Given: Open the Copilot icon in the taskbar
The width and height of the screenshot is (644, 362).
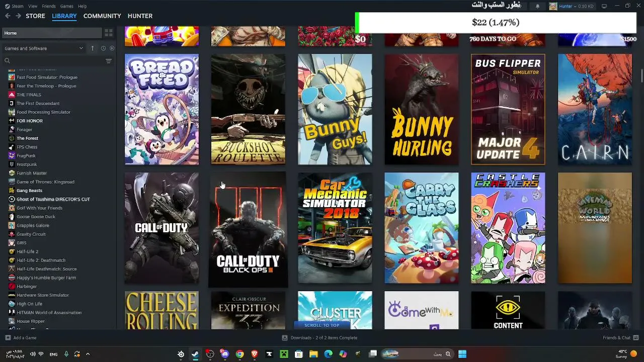Looking at the screenshot, I should click(343, 354).
